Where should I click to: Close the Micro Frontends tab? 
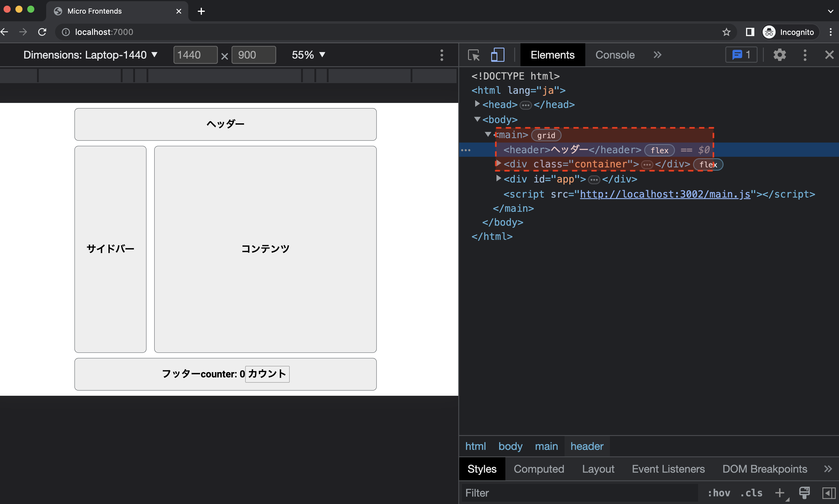pyautogui.click(x=179, y=11)
